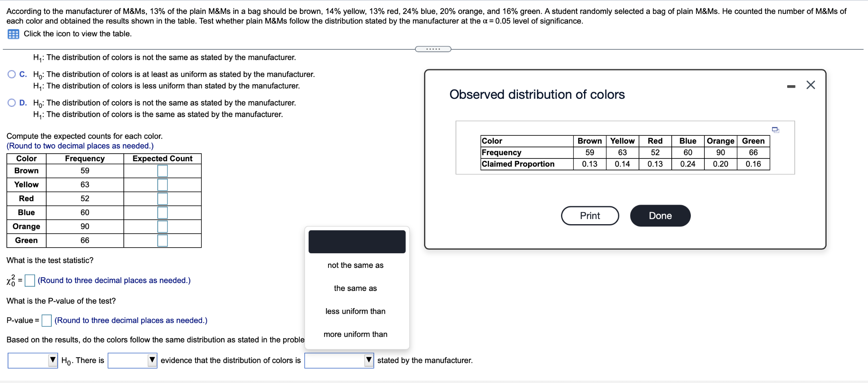The image size is (868, 383).
Task: Click the Green expected count input box
Action: click(162, 240)
